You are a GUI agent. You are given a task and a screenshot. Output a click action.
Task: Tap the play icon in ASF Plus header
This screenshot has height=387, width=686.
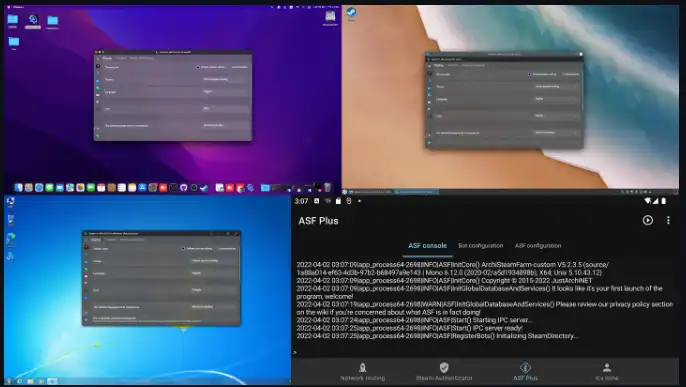click(x=648, y=220)
